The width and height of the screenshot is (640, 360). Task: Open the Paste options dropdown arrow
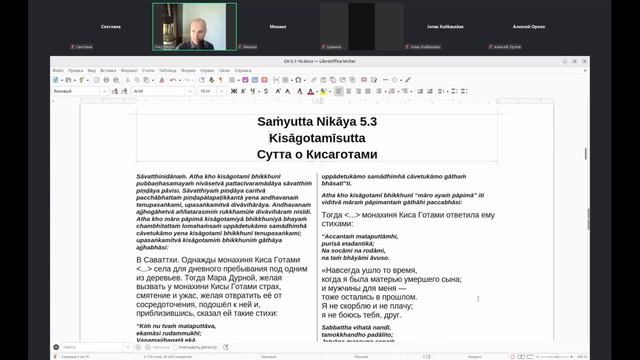(153, 80)
